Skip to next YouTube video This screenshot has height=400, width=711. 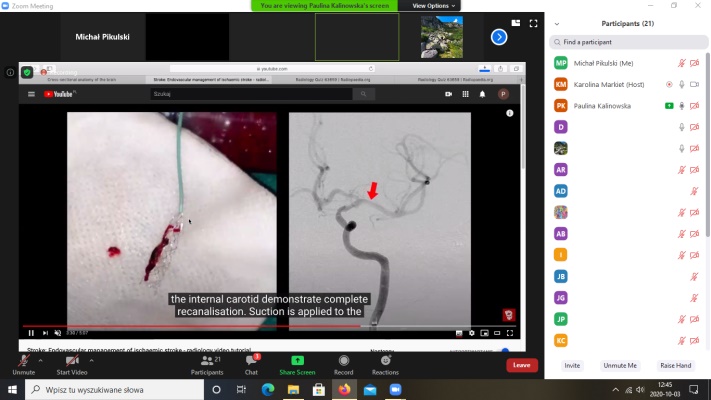tap(45, 333)
